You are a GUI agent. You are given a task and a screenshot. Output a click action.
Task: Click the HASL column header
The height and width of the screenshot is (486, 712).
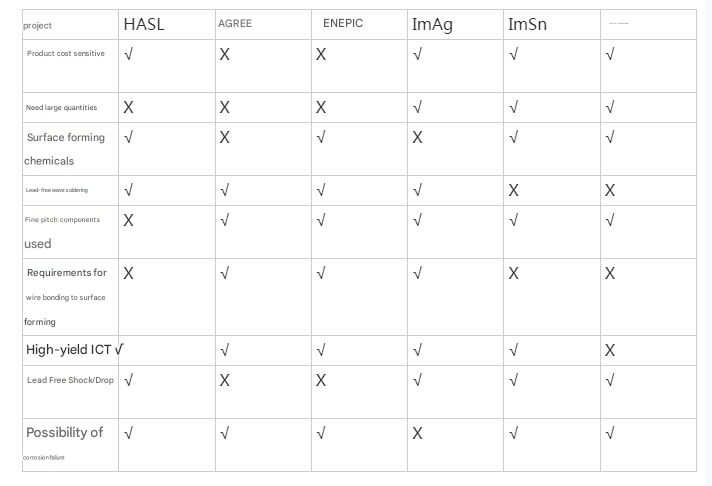click(144, 25)
